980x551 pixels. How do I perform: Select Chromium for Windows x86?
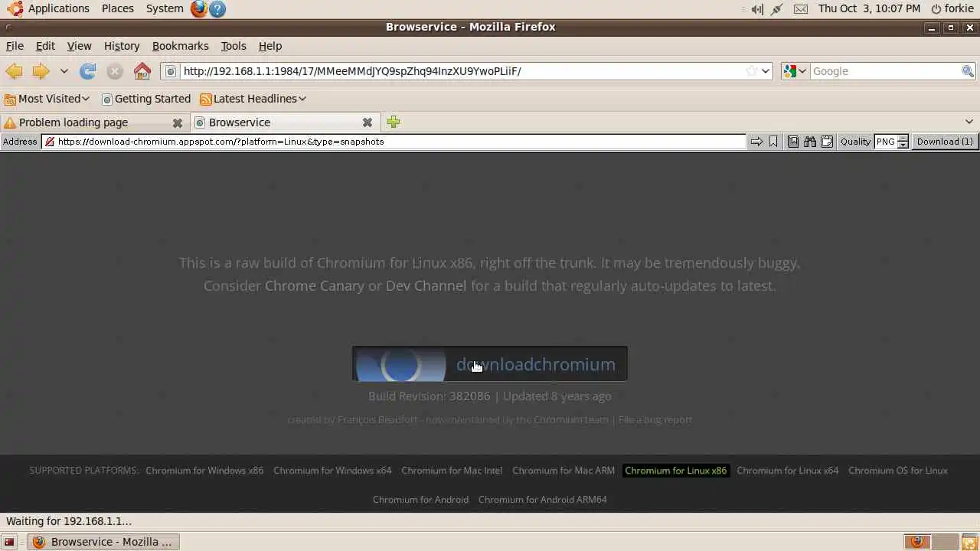pos(204,471)
